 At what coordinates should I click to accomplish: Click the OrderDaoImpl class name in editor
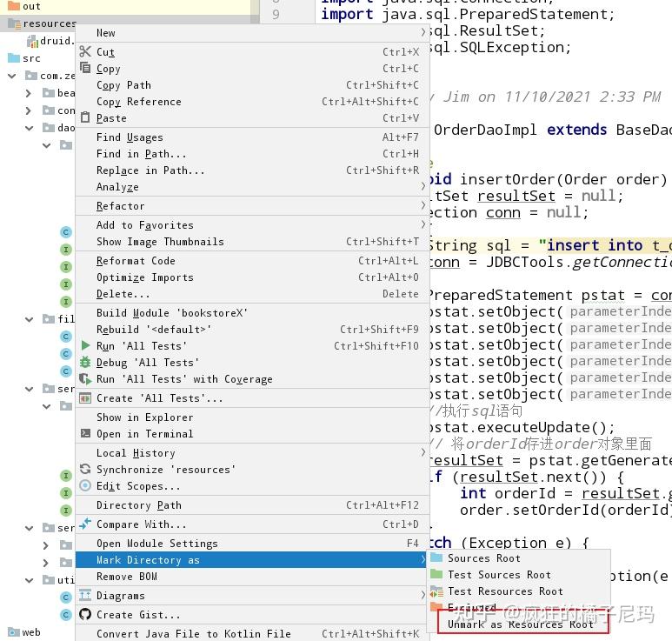485,130
